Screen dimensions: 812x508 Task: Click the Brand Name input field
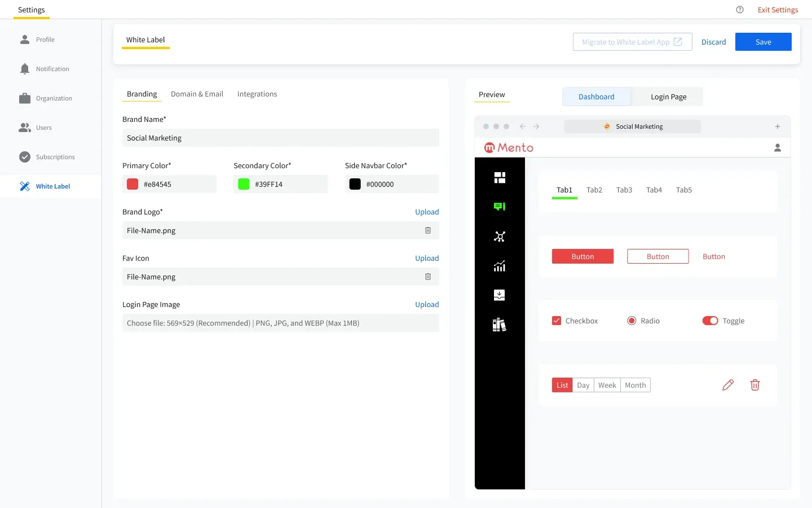[281, 138]
